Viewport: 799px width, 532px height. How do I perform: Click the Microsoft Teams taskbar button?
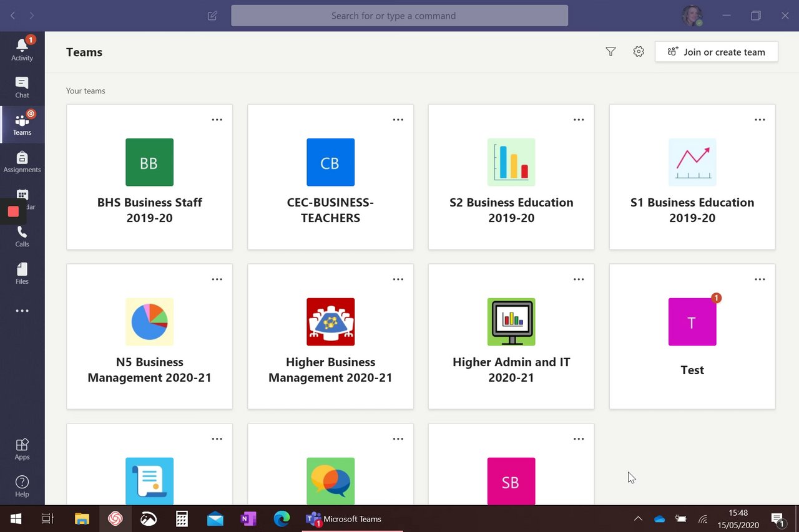(x=352, y=519)
